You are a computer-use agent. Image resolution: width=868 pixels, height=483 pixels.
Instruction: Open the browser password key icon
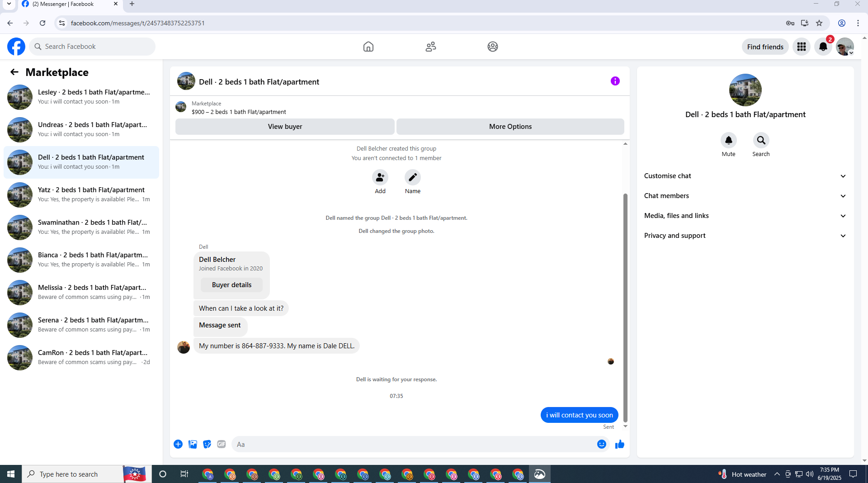790,23
